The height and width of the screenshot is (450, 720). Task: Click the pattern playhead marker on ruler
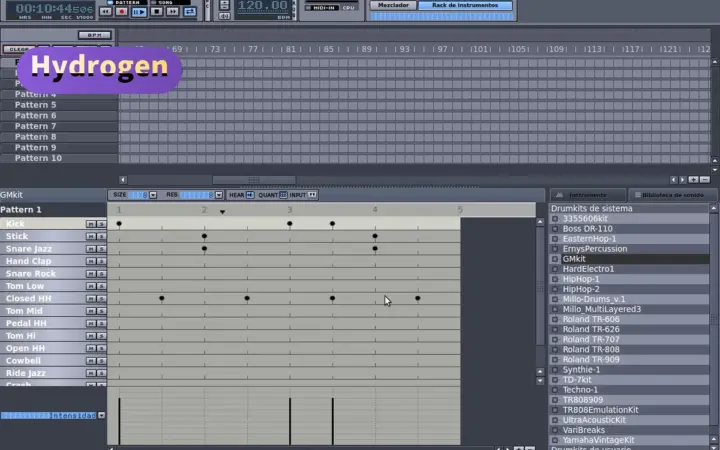(x=222, y=212)
